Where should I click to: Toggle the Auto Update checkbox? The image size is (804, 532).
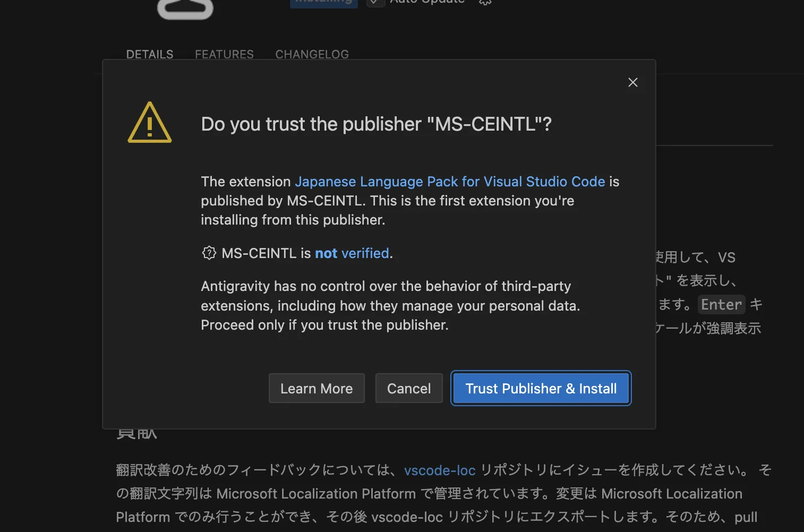(375, 2)
